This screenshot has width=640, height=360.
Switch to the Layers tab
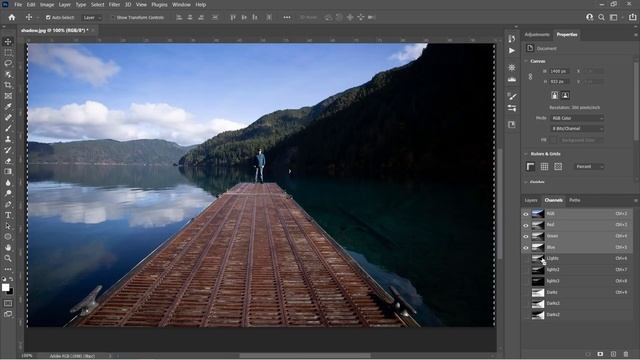531,200
